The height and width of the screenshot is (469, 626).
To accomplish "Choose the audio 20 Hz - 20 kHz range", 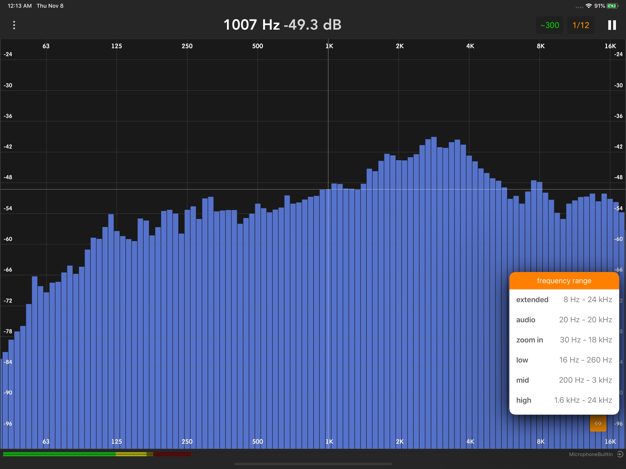I will click(564, 320).
